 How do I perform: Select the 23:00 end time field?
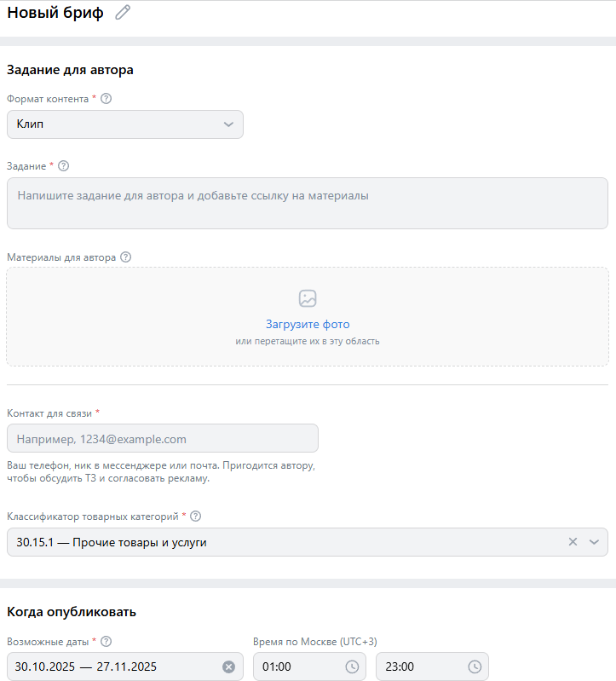[432, 667]
